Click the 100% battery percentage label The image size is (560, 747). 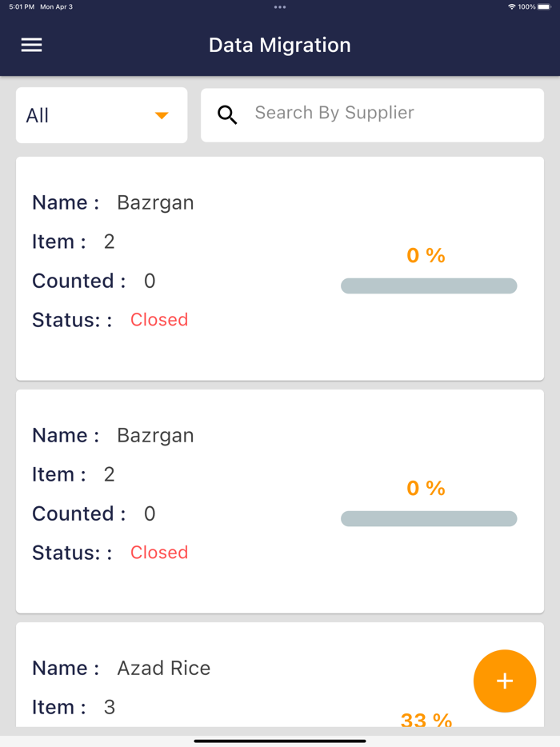529,6
